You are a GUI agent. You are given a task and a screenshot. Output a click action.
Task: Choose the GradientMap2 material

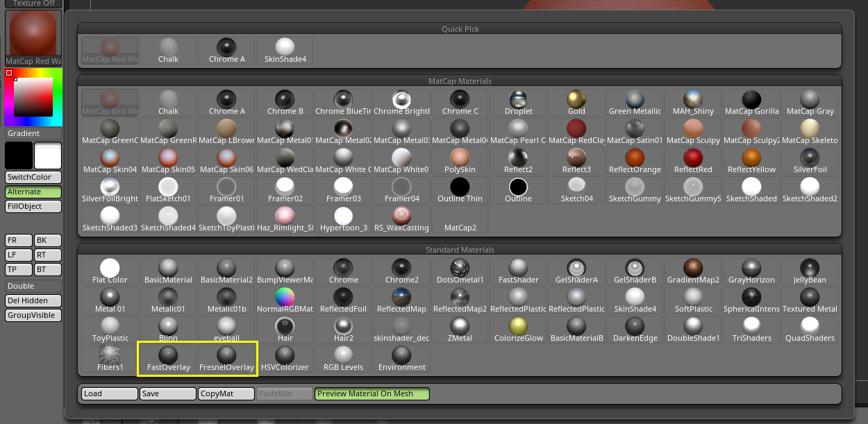pyautogui.click(x=693, y=271)
